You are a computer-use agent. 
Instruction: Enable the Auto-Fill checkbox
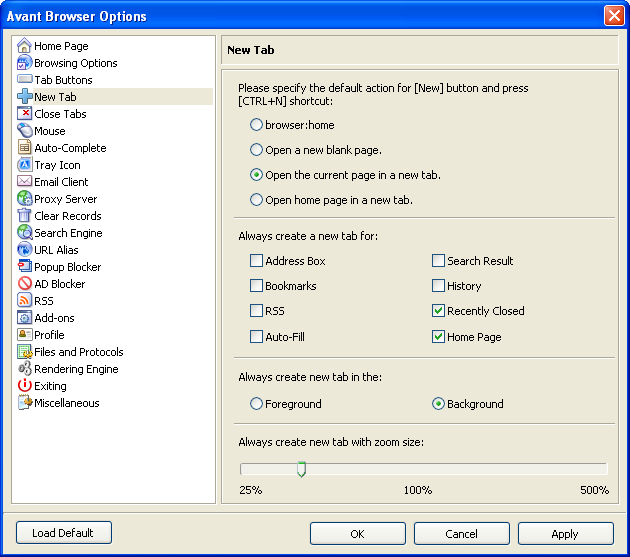tap(256, 336)
